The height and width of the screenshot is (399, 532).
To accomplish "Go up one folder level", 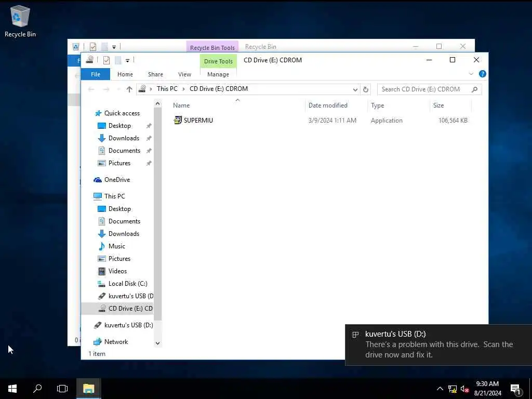I will (x=129, y=89).
